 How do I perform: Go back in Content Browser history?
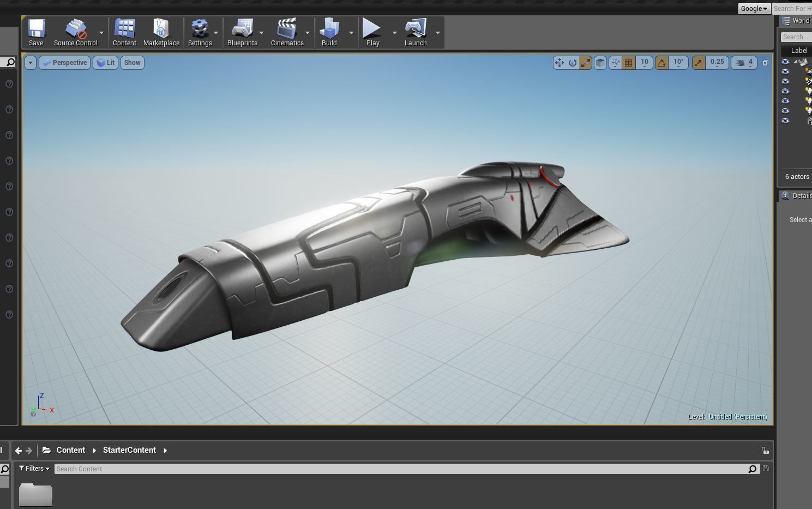(19, 451)
